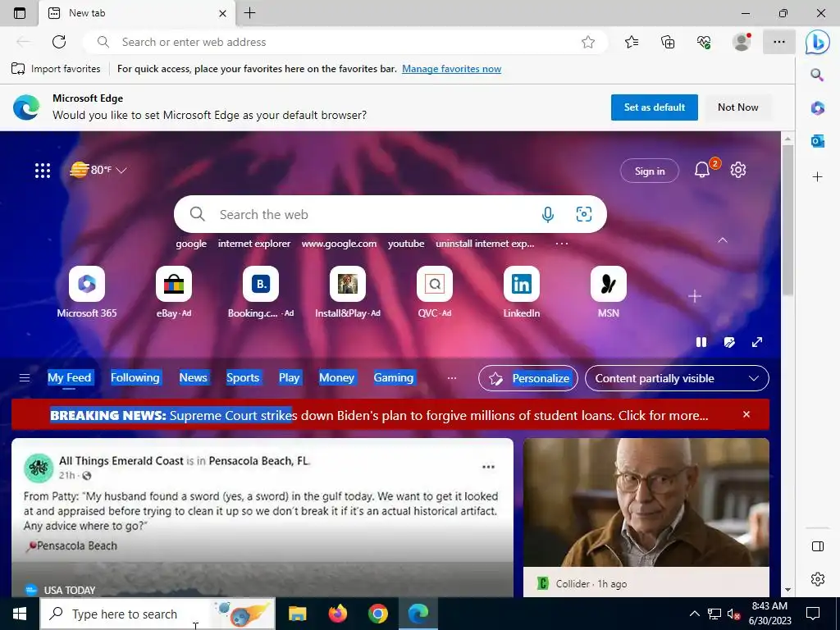Image resolution: width=840 pixels, height=630 pixels.
Task: Open Outlook in the sidebar
Action: coord(817,141)
